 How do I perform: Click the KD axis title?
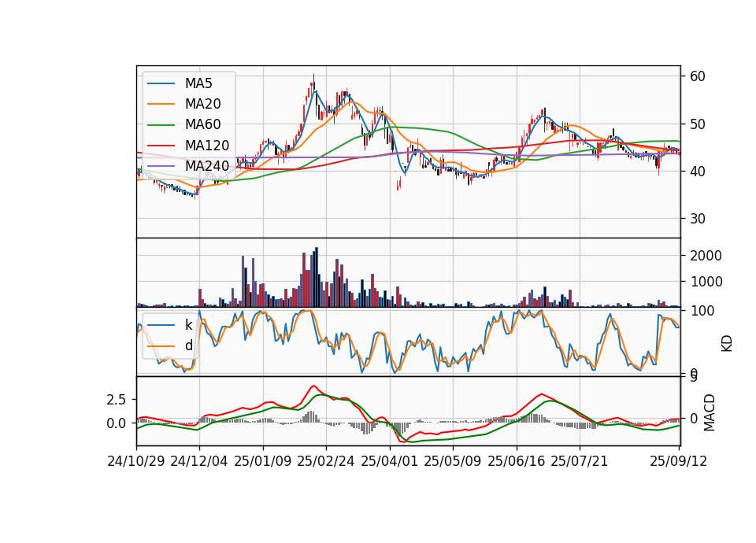point(727,344)
